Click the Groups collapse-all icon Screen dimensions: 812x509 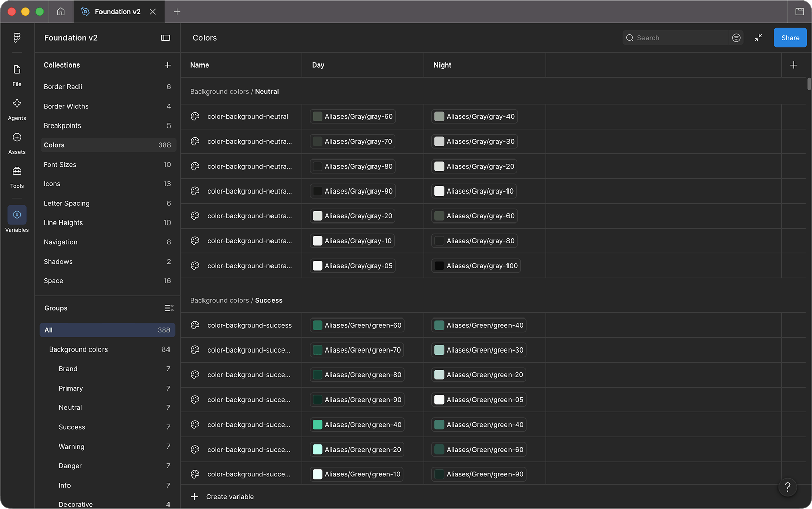[x=169, y=308]
